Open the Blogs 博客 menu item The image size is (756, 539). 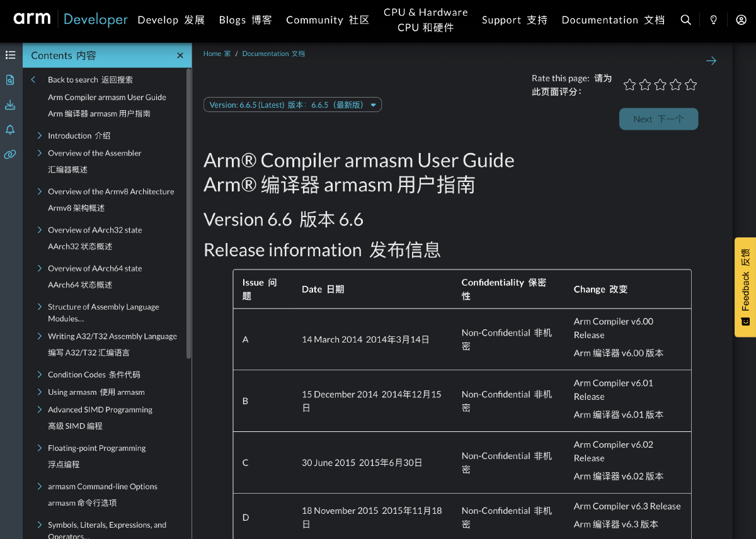(245, 20)
